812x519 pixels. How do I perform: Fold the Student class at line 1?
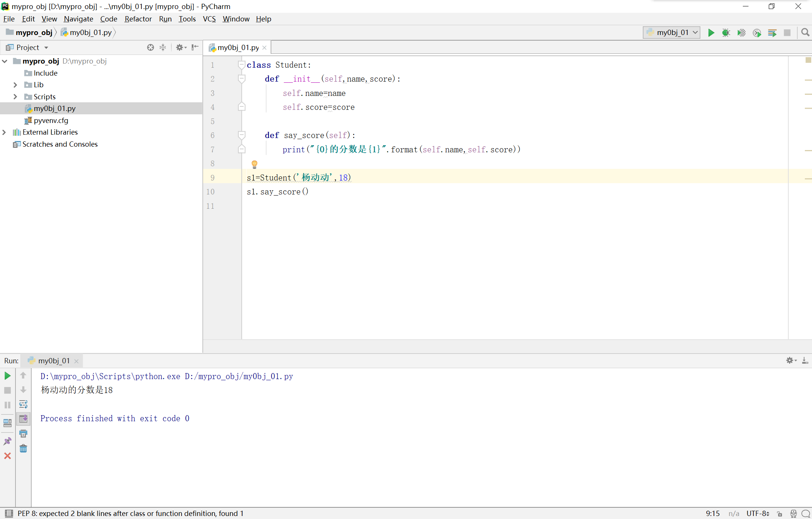point(242,65)
